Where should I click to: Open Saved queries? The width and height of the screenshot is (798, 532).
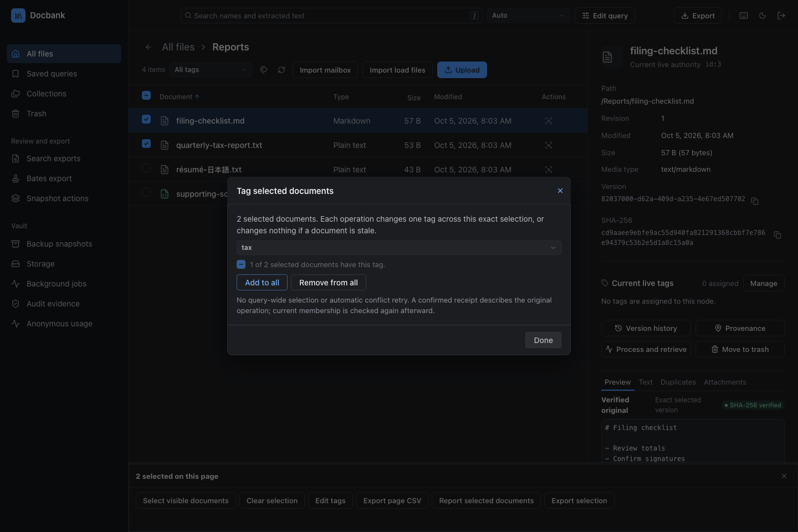(64, 74)
